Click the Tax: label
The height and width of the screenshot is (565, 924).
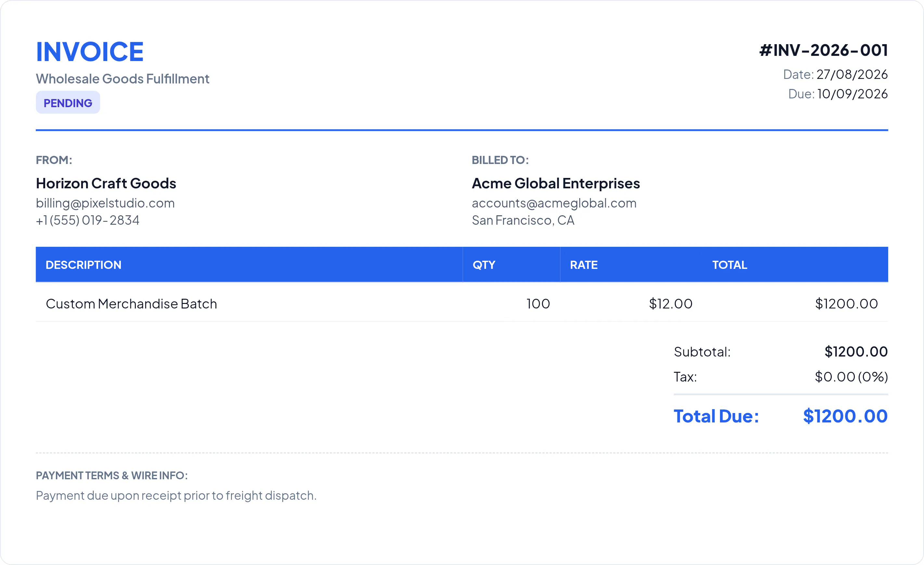pyautogui.click(x=685, y=377)
